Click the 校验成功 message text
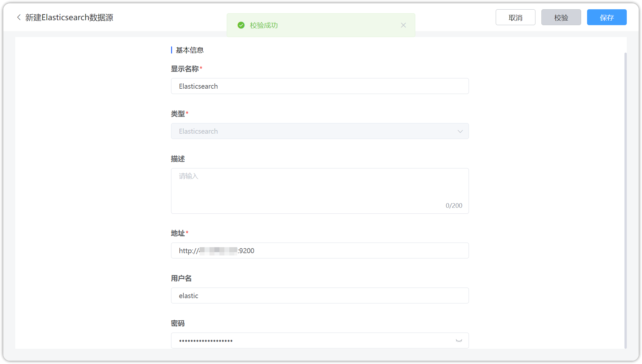Viewport: 642px width, 364px height. [264, 25]
